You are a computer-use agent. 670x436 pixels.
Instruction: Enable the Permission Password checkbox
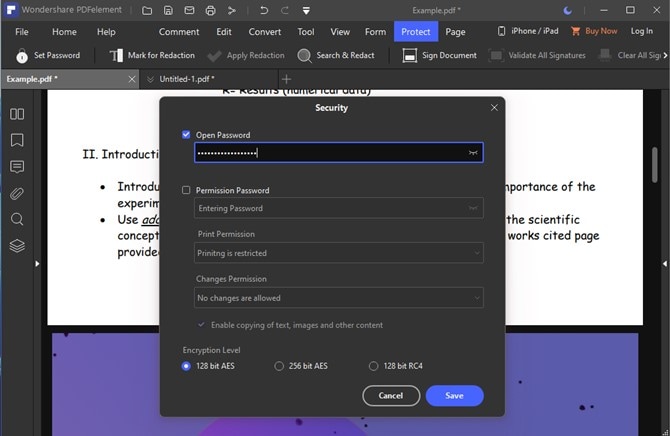point(186,190)
